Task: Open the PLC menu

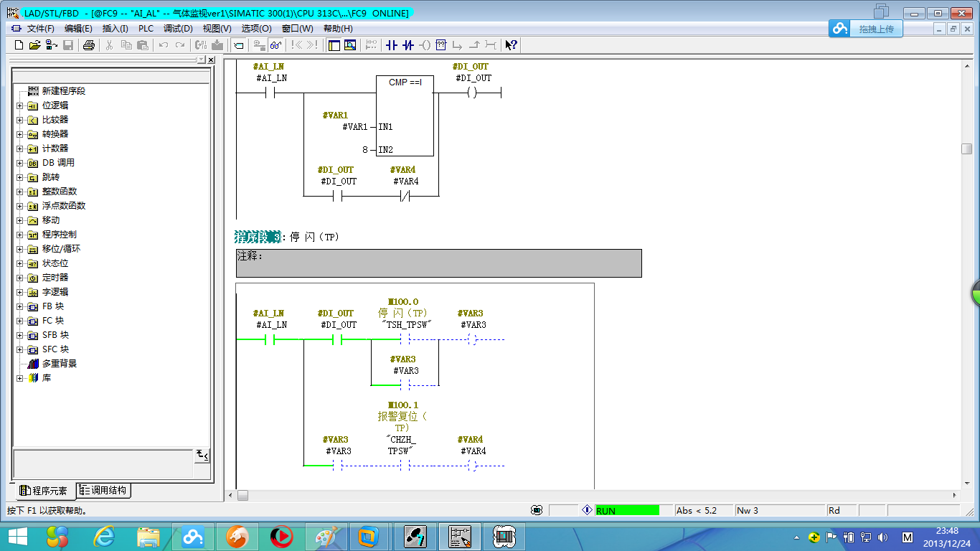Action: 146,29
